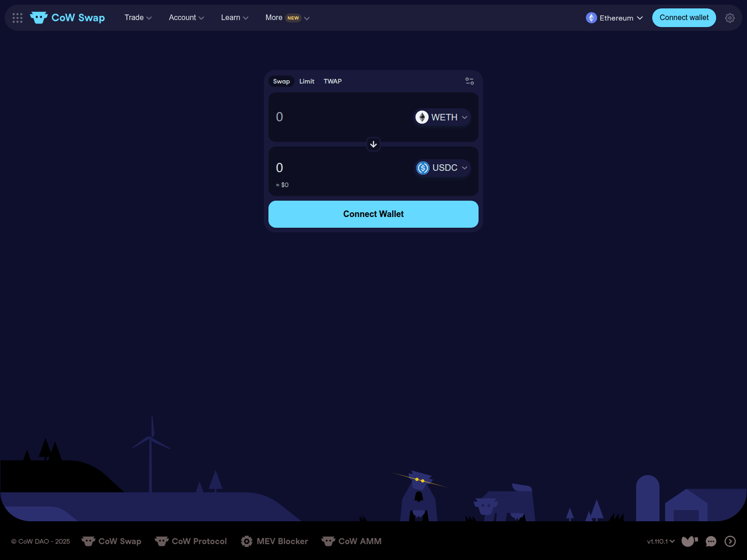
Task: Switch to the TWAP tab
Action: 332,81
